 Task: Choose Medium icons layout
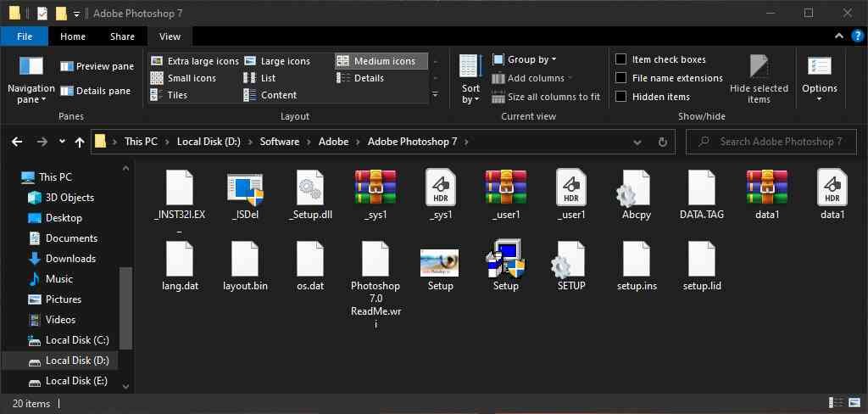pos(381,61)
